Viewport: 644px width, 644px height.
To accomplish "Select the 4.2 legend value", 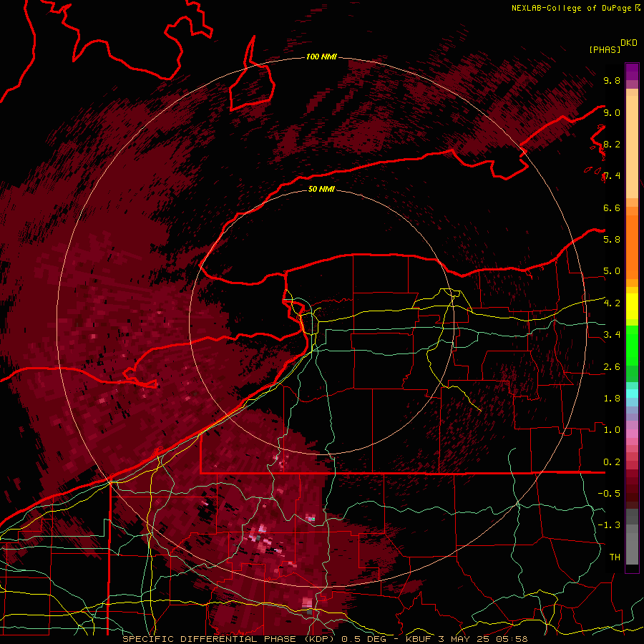I will 612,303.
